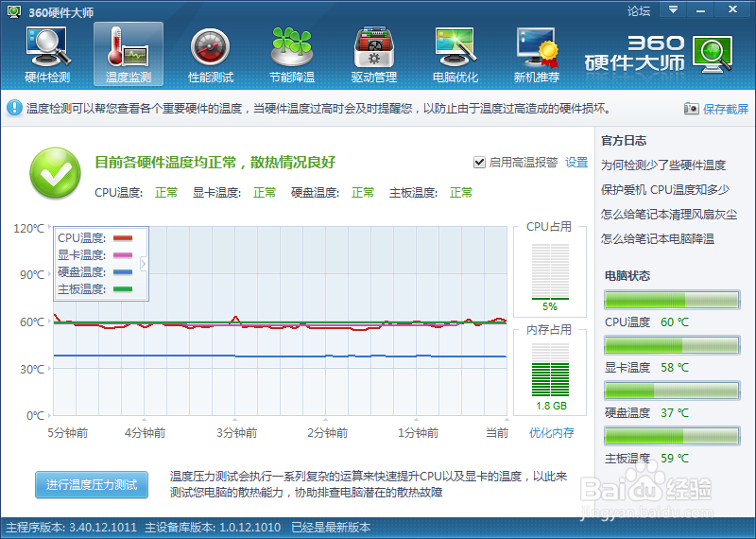The height and width of the screenshot is (539, 756).
Task: Click the 显卡温度 58℃ progress bar
Action: [672, 345]
